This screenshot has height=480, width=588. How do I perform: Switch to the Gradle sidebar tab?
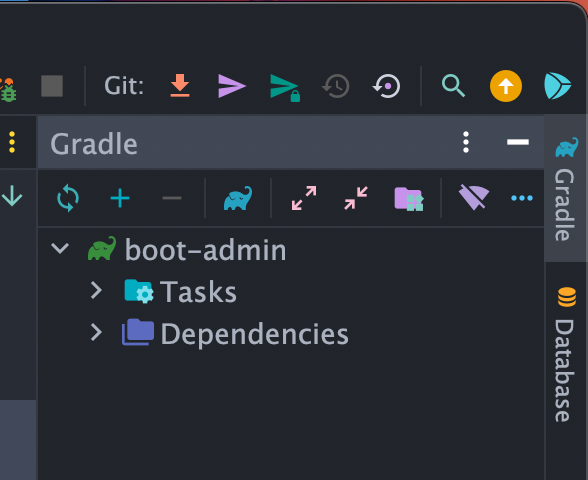pos(566,189)
